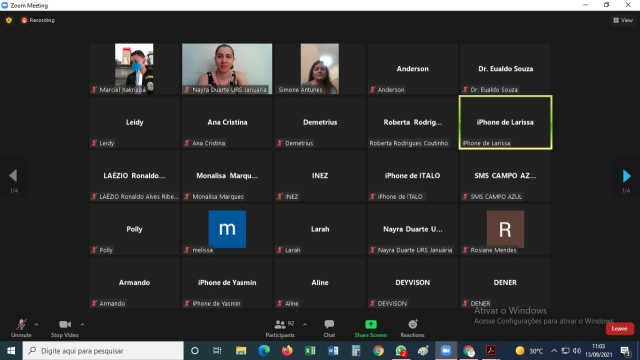This screenshot has height=360, width=640.
Task: Open Firefox from the taskbar
Action: [287, 351]
